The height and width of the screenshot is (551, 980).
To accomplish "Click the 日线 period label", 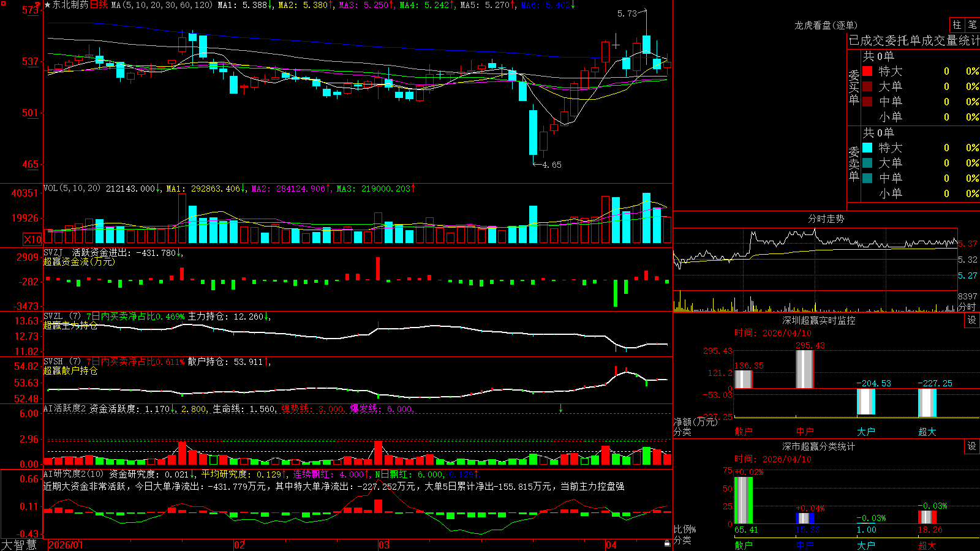I will (99, 5).
